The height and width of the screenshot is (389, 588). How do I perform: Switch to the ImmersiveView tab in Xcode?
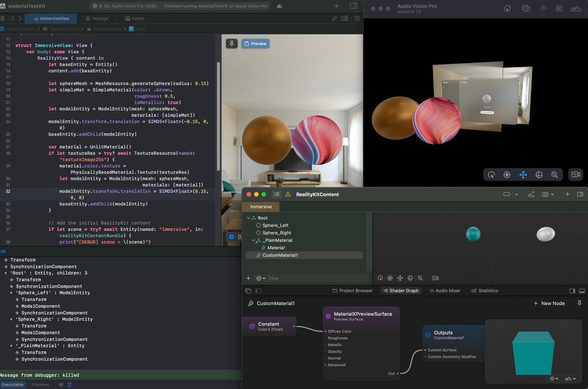(x=52, y=19)
